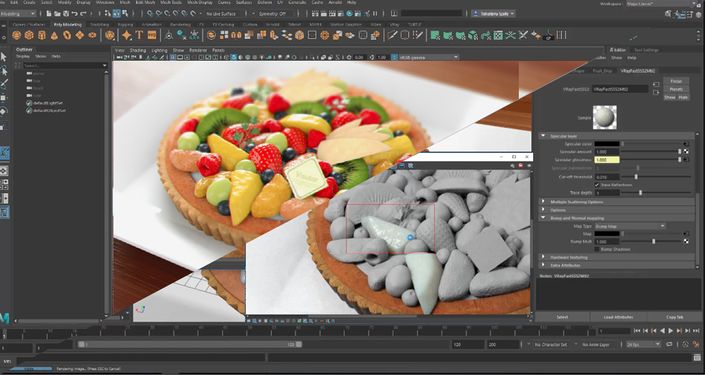The image size is (705, 375).
Task: Click map button next to Bump Mult
Action: (686, 241)
